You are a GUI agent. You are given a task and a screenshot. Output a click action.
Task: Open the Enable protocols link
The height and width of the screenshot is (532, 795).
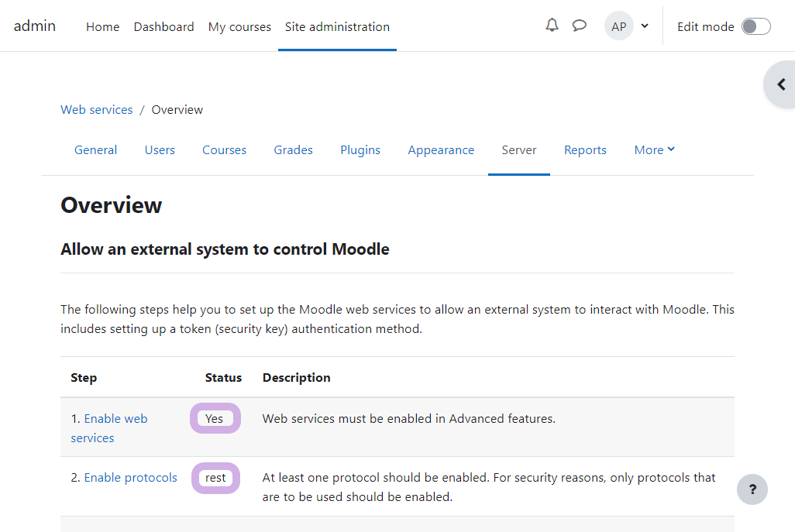130,478
